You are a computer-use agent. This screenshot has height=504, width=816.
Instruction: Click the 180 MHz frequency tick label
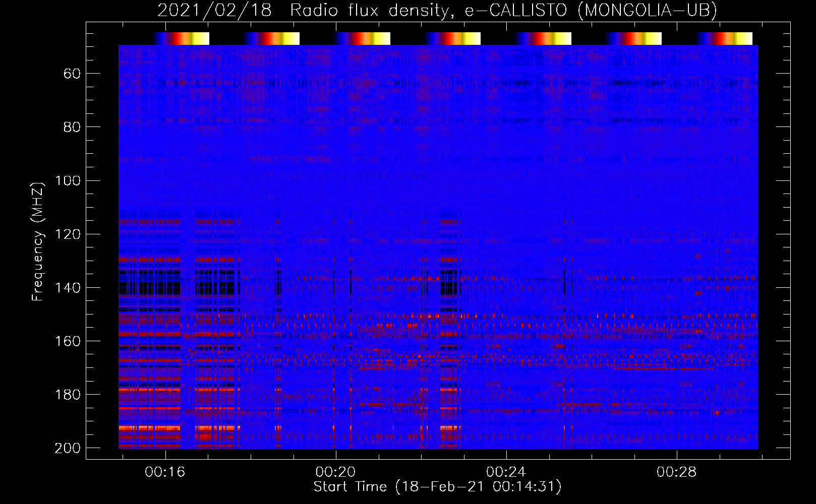[x=68, y=394]
